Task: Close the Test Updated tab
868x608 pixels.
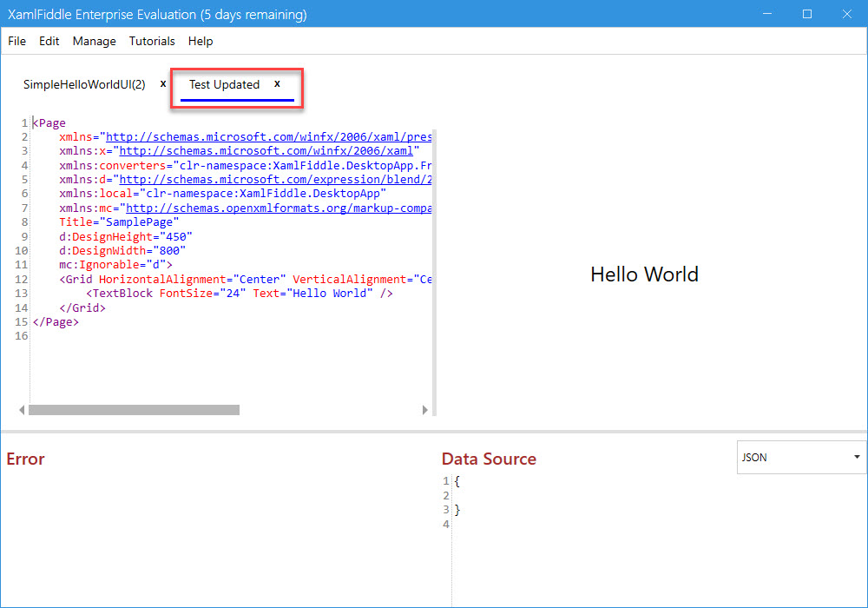Action: pos(277,83)
